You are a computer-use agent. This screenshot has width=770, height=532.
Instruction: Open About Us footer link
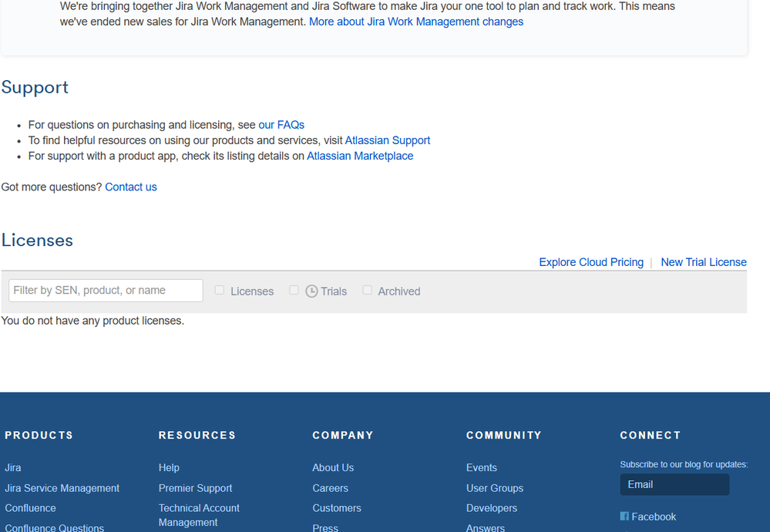pos(333,468)
